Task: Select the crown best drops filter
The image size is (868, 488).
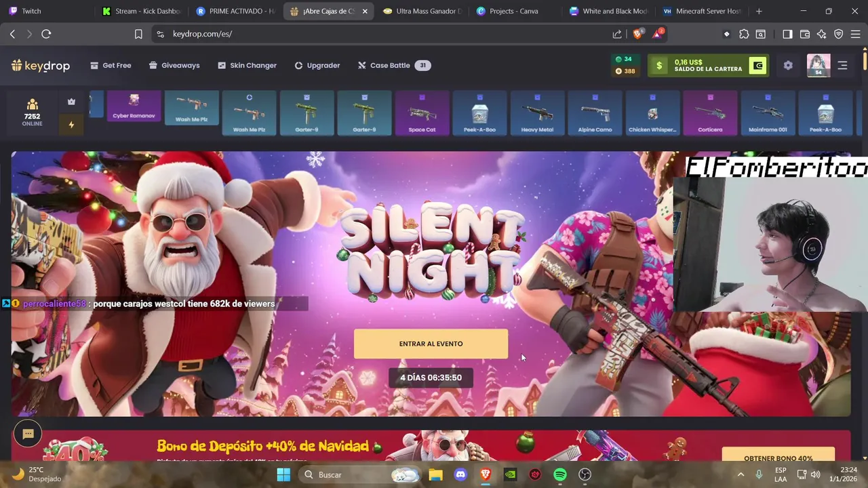Action: click(71, 102)
